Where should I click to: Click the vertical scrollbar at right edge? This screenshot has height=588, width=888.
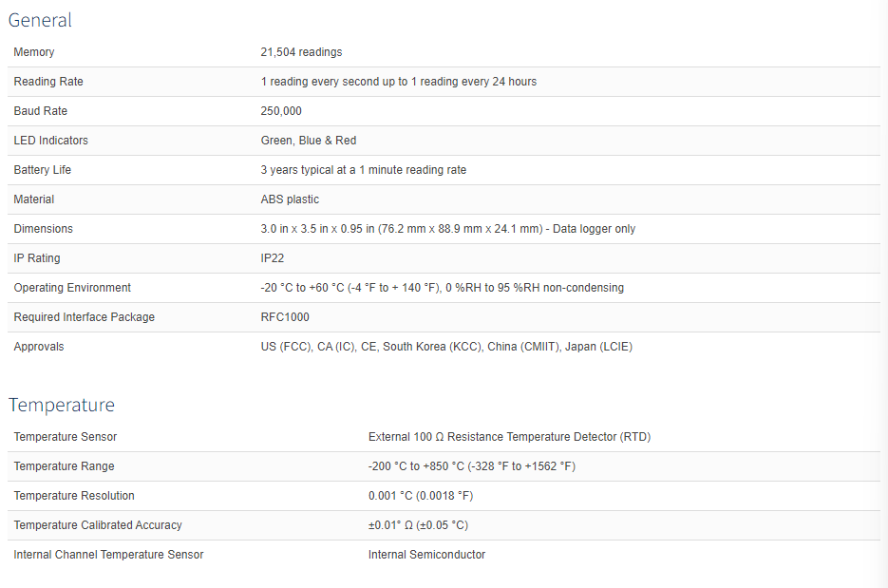[x=884, y=294]
